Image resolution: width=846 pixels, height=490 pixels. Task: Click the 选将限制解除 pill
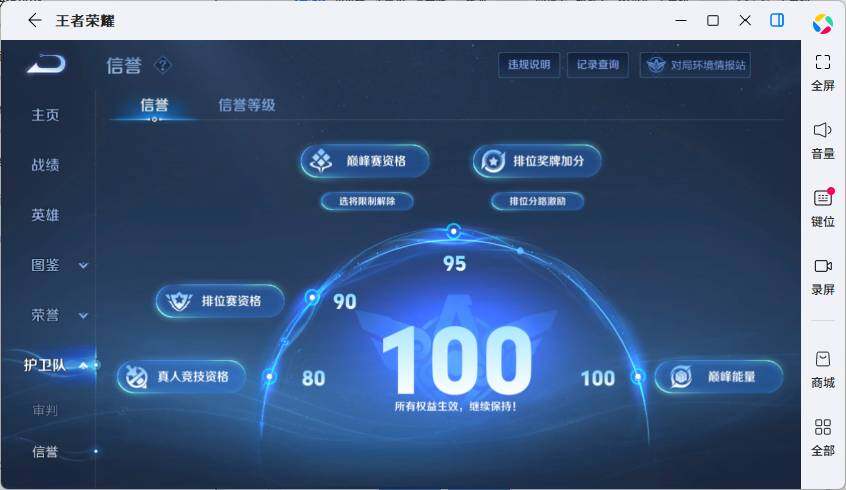[367, 201]
